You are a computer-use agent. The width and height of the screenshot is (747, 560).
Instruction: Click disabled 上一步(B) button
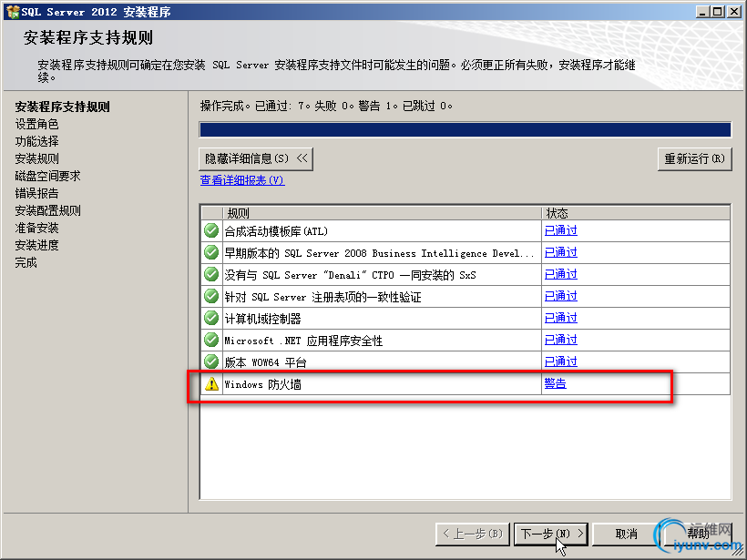pos(473,534)
